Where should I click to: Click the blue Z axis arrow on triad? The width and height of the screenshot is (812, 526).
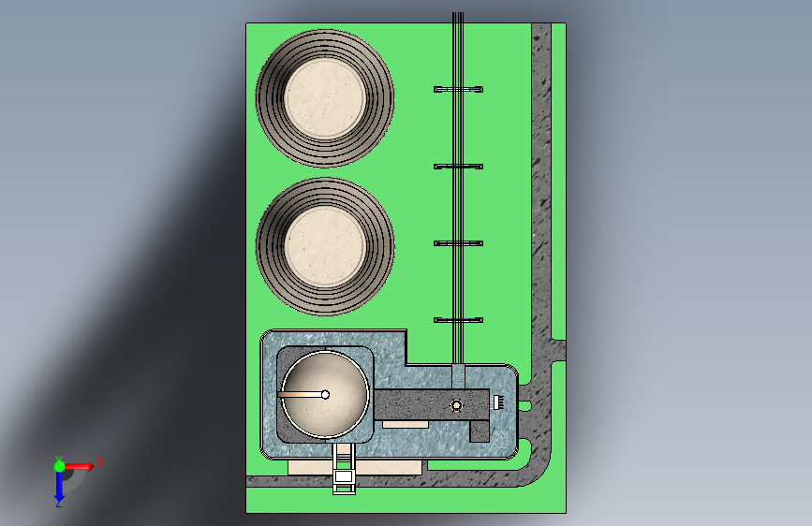(60, 488)
